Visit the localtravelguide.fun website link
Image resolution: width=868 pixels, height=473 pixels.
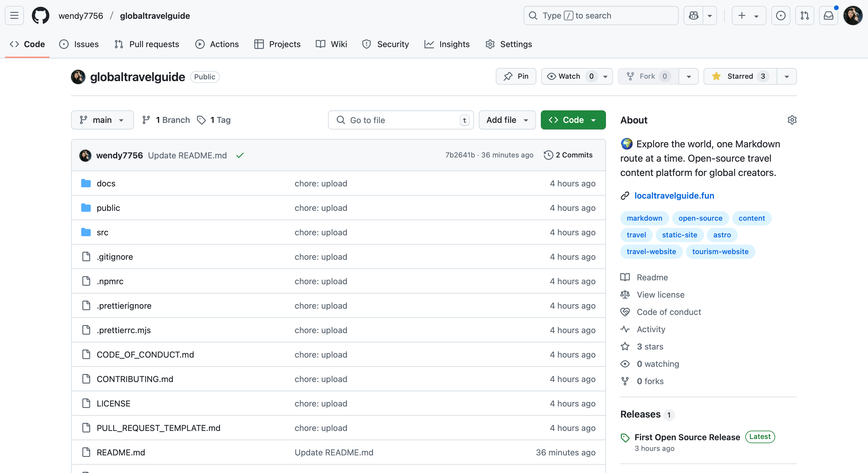[674, 195]
